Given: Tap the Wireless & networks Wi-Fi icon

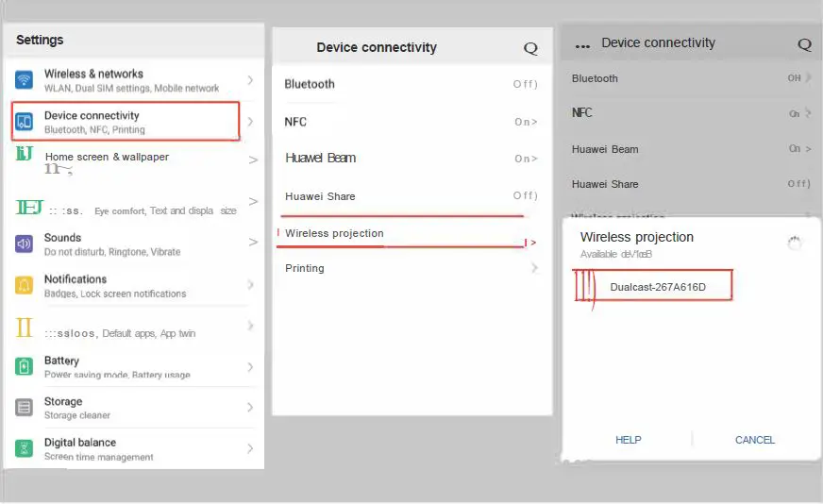Looking at the screenshot, I should pyautogui.click(x=25, y=80).
